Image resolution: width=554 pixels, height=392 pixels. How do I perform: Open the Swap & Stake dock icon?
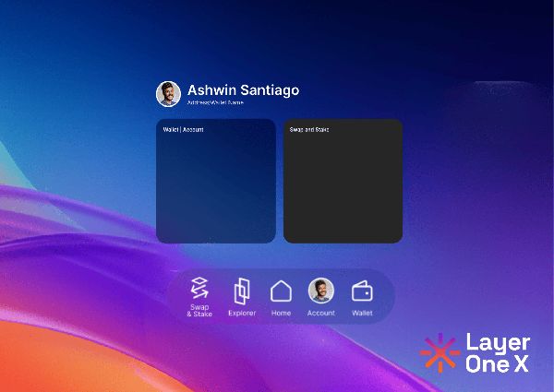pyautogui.click(x=199, y=288)
